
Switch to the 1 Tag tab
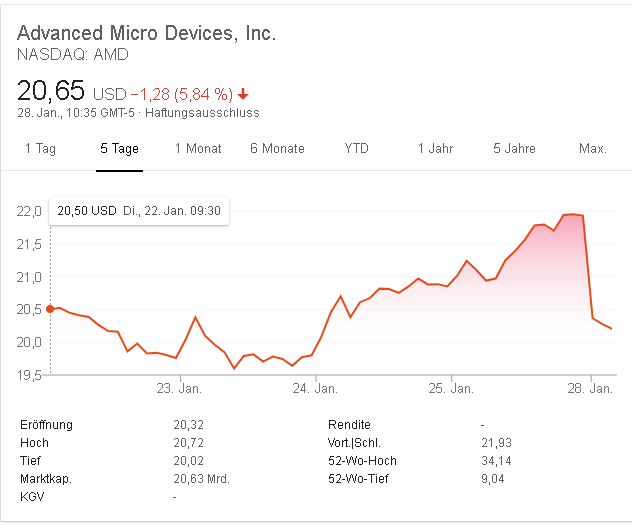pos(40,148)
